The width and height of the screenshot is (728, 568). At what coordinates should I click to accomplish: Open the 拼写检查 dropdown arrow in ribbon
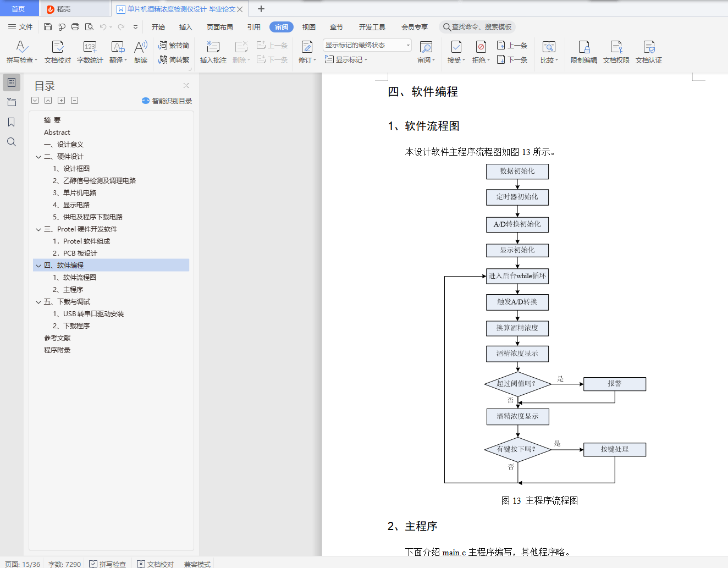tap(36, 60)
